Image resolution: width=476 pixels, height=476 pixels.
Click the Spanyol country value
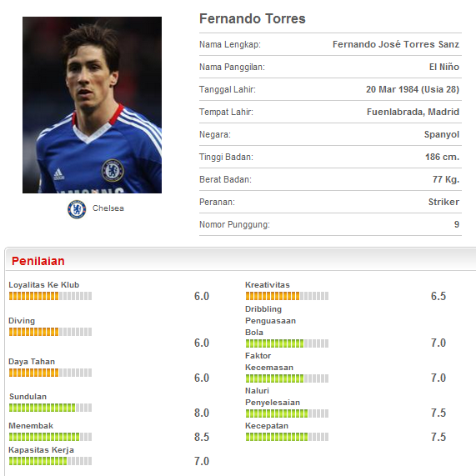click(442, 134)
